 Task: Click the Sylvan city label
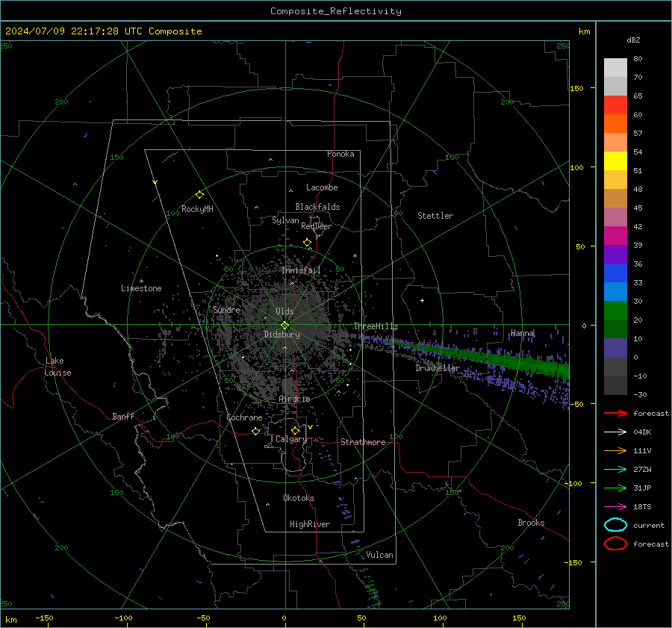(x=285, y=220)
